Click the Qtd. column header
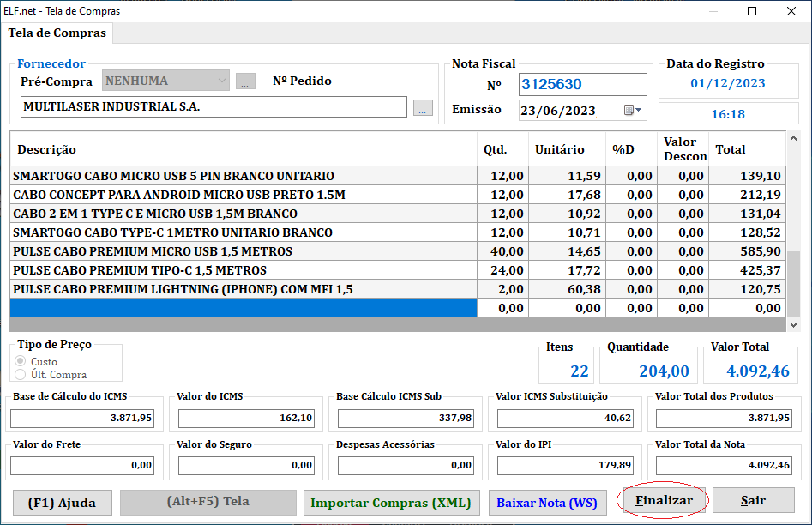The width and height of the screenshot is (812, 525). [502, 149]
